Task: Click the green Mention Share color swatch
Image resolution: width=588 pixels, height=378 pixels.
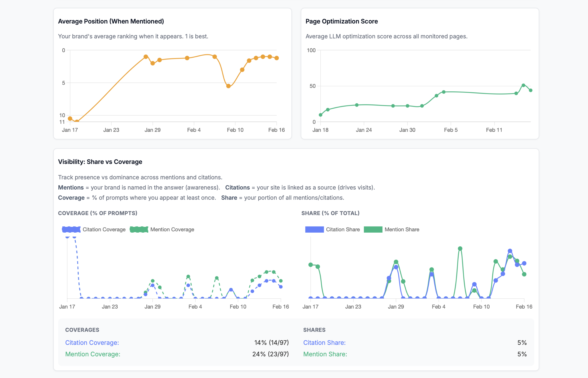Action: (374, 229)
